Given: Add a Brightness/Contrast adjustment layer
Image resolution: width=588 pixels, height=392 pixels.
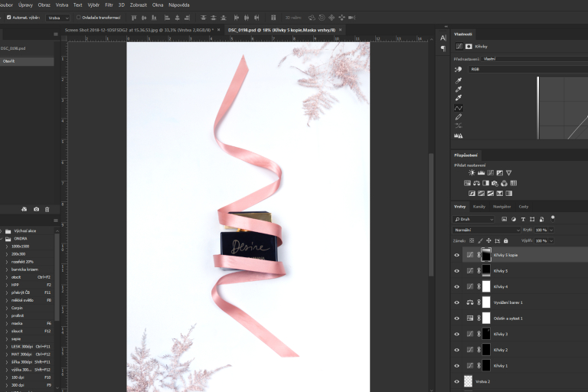Looking at the screenshot, I should (472, 173).
